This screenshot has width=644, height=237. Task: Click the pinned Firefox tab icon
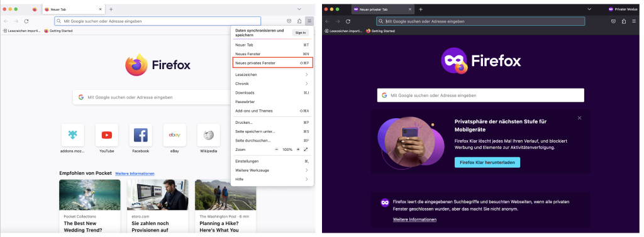click(35, 9)
